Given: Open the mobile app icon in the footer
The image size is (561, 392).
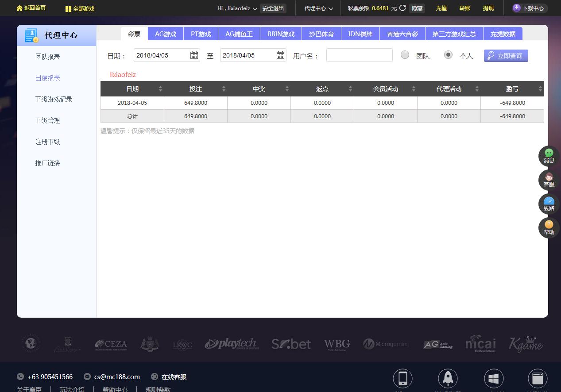Looking at the screenshot, I should click(x=402, y=378).
